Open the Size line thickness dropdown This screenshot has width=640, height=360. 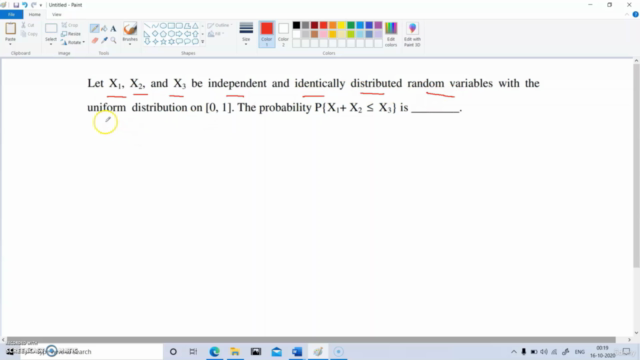(246, 34)
